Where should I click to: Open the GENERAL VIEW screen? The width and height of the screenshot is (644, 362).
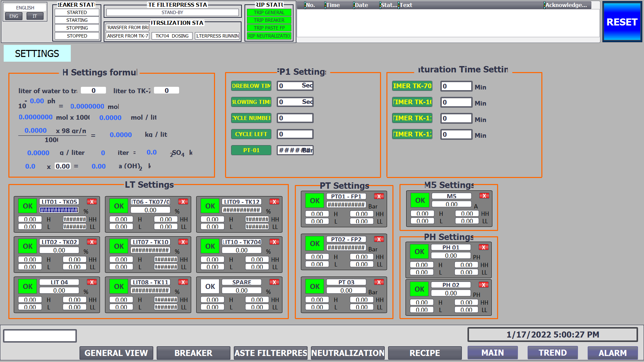pos(116,353)
